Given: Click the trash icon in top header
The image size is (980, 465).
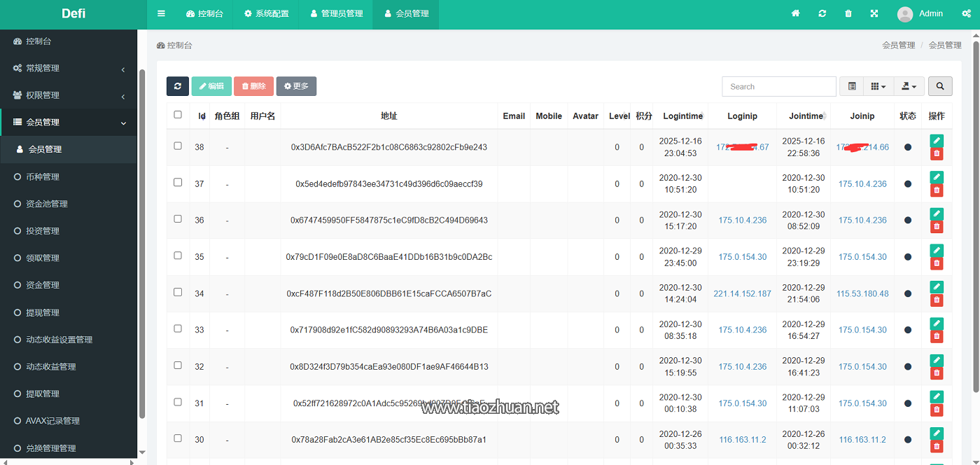Looking at the screenshot, I should coord(848,13).
